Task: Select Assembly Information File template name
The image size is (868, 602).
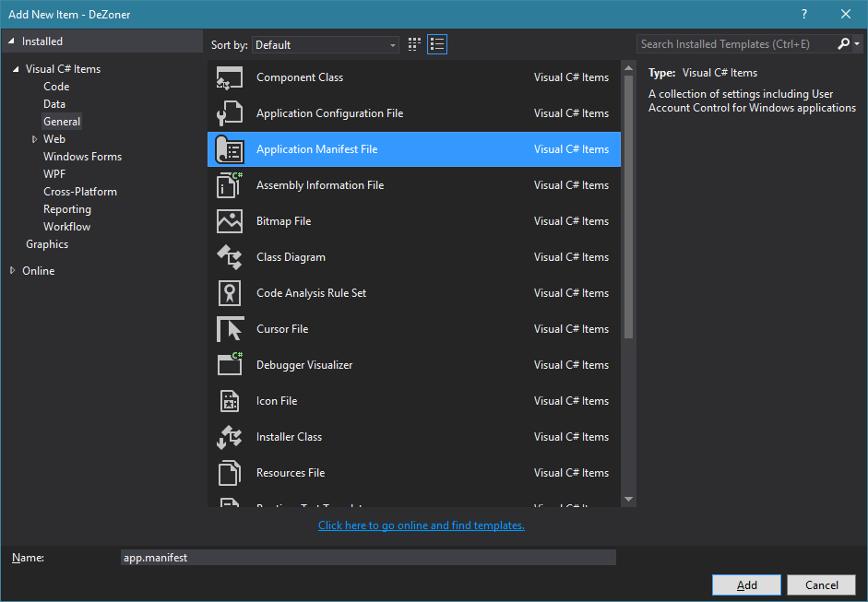Action: [320, 185]
